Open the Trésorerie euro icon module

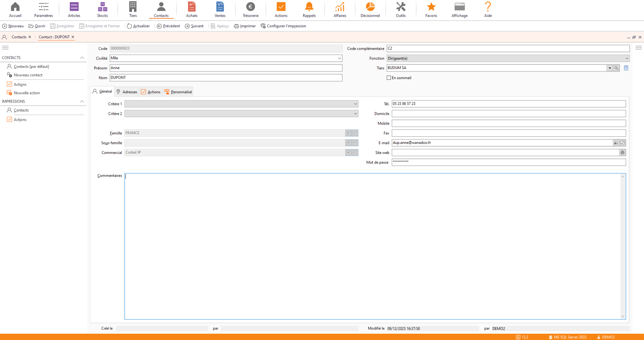pos(250,9)
